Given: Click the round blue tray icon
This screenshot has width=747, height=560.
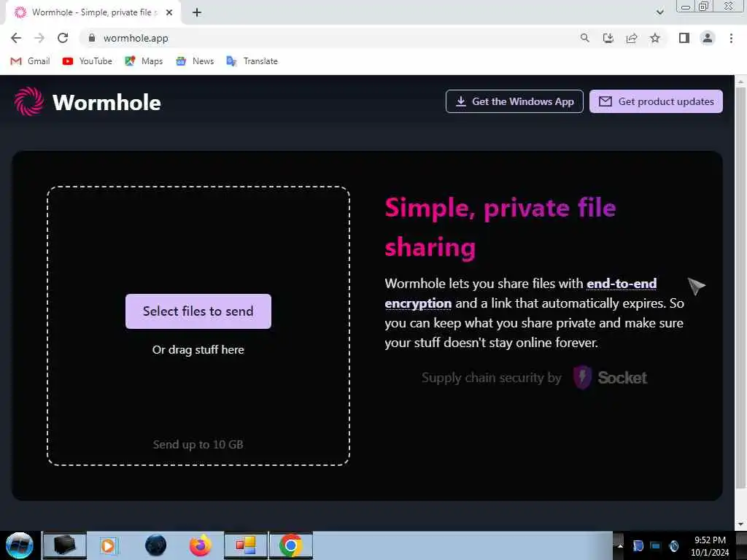Looking at the screenshot, I should (673, 545).
